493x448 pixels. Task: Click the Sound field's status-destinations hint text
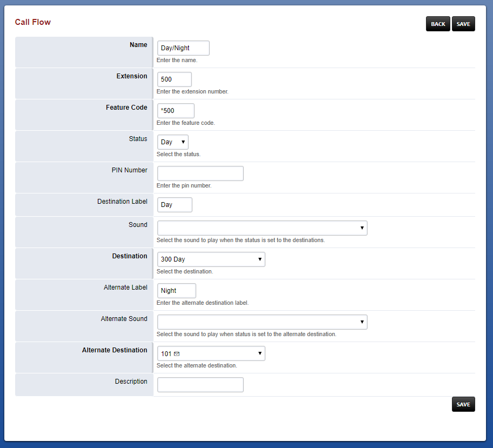tap(241, 240)
